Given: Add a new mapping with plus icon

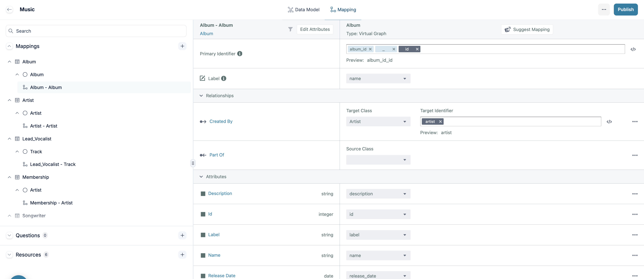Looking at the screenshot, I should click(182, 46).
